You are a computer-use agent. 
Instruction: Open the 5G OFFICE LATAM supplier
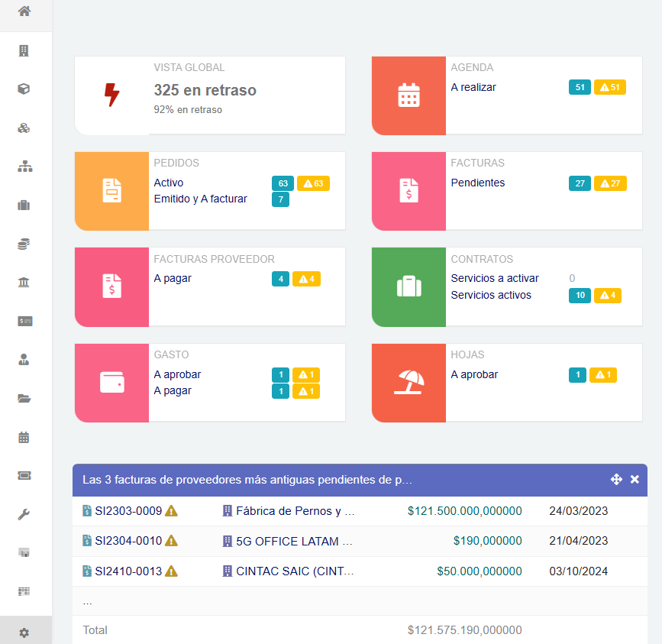point(294,541)
